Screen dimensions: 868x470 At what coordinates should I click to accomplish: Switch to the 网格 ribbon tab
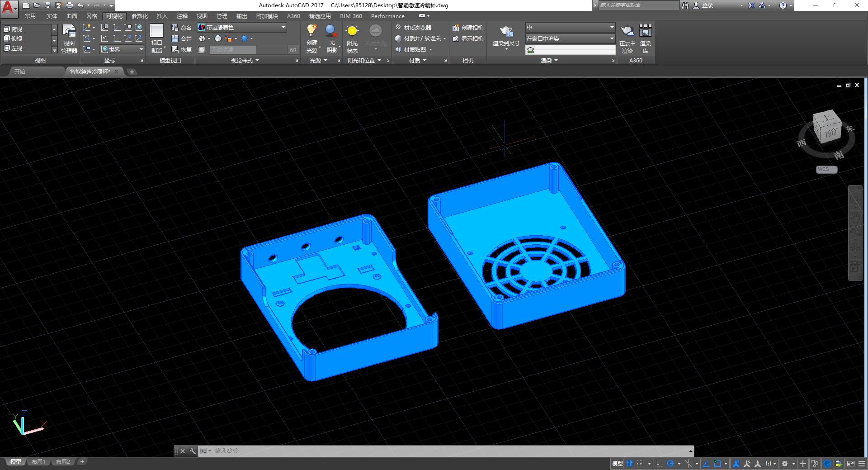pos(92,16)
